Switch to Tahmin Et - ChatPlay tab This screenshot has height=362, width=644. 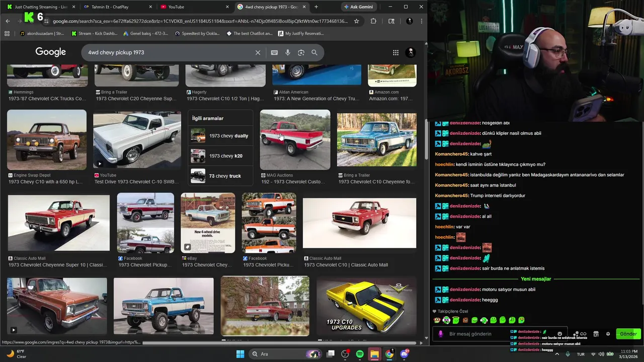click(x=118, y=7)
